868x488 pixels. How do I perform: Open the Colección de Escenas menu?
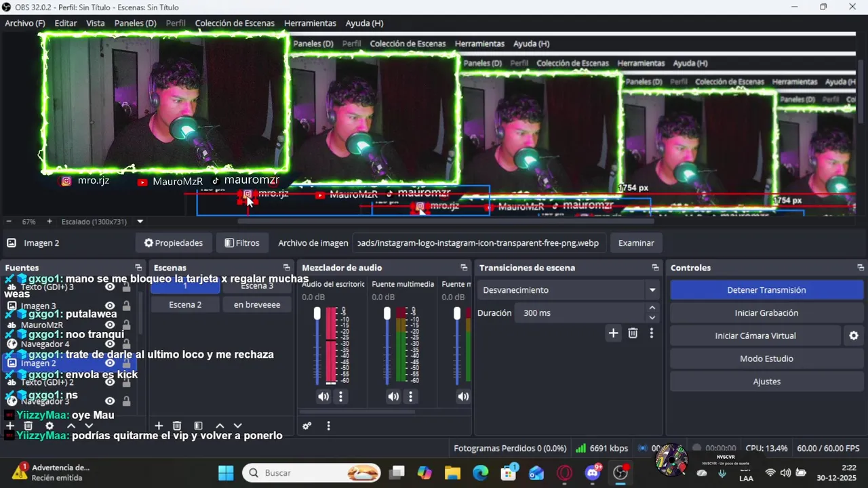[x=235, y=23]
